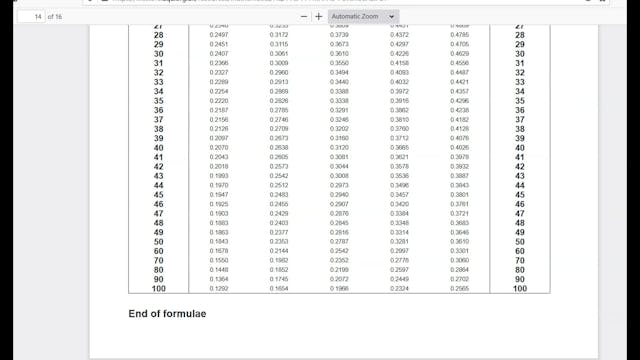Select the table value 0.2497
The image size is (640, 360).
[x=219, y=35]
